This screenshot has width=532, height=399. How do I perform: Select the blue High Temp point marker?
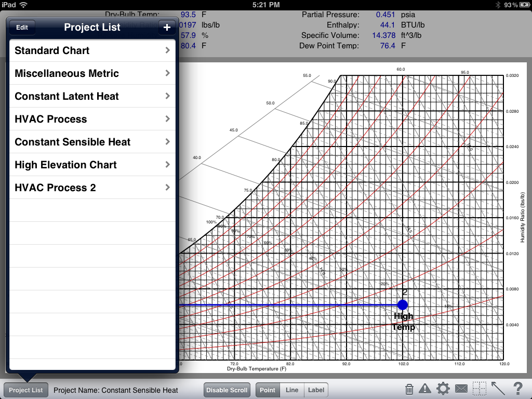click(403, 304)
